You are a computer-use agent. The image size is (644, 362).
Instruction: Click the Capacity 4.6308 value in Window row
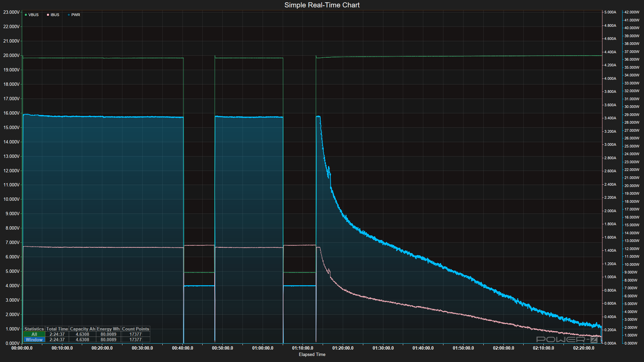83,340
